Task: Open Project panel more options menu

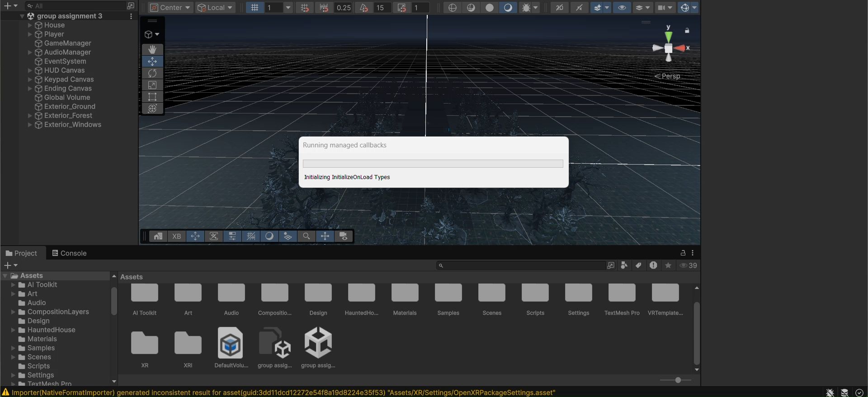Action: 693,253
